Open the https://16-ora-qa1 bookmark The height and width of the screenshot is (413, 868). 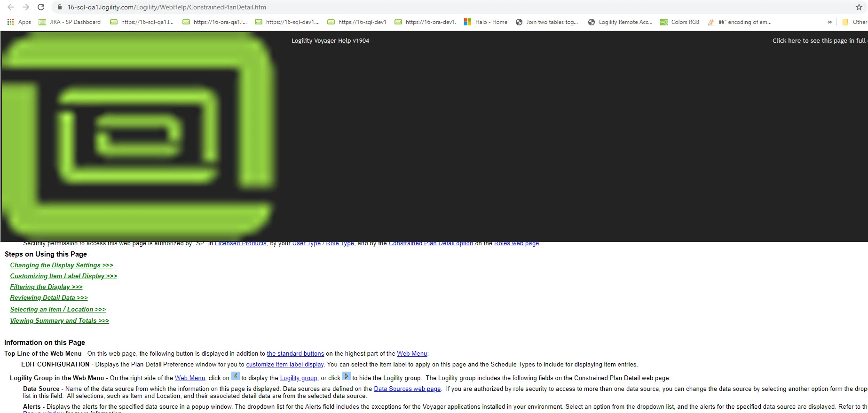tap(215, 22)
